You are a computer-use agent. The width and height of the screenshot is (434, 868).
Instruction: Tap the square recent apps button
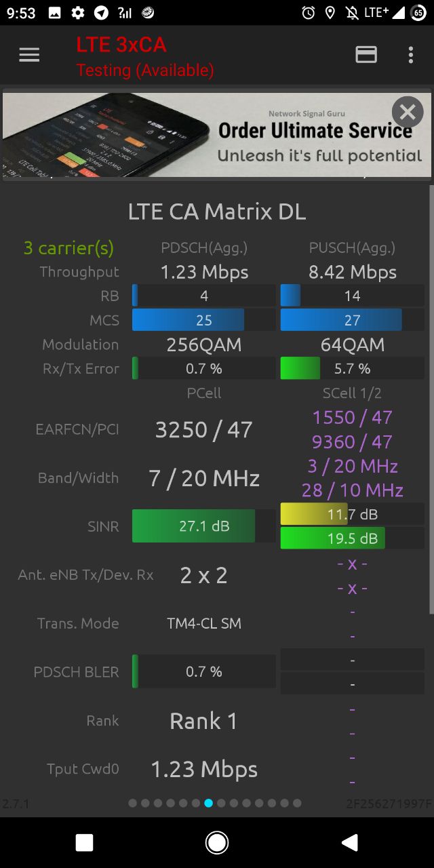tap(84, 842)
